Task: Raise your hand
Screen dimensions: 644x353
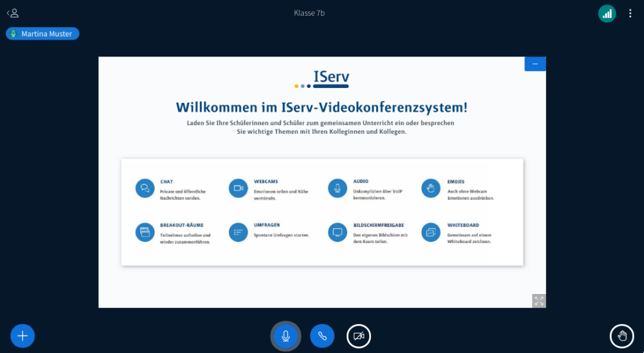Action: tap(622, 336)
